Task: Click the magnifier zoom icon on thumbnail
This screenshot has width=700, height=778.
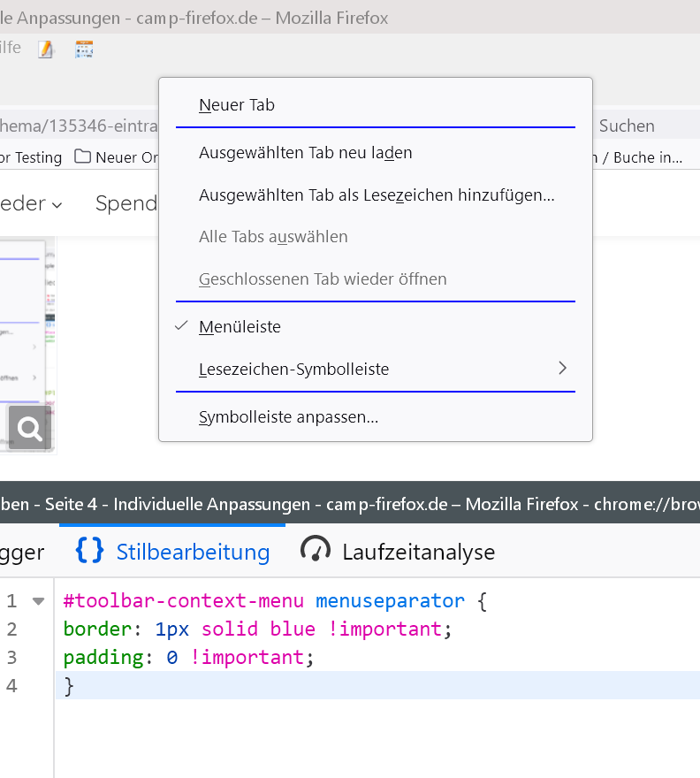Action: click(30, 430)
